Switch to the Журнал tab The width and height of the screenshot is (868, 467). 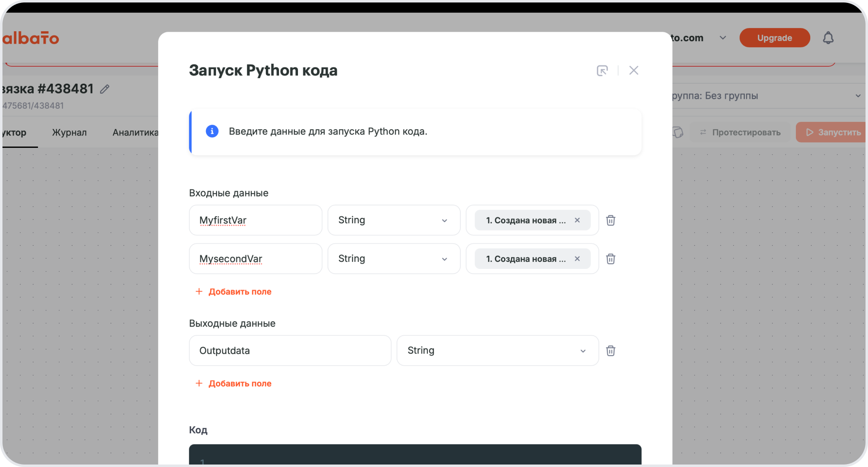pyautogui.click(x=69, y=133)
